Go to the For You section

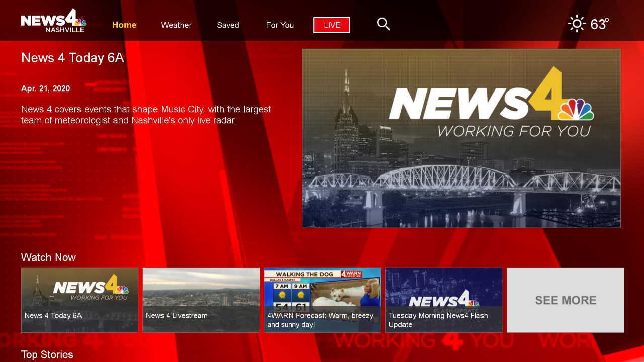pyautogui.click(x=280, y=25)
